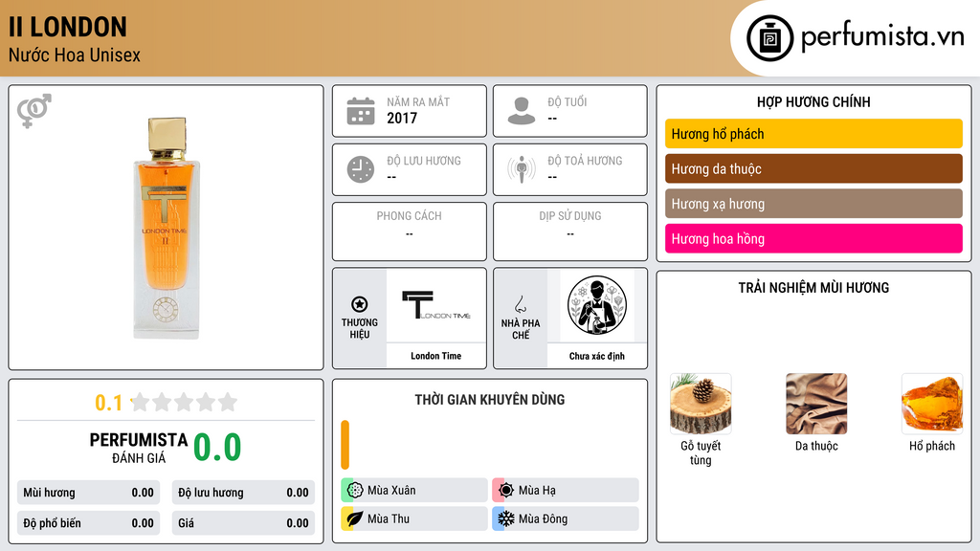The height and width of the screenshot is (551, 980).
Task: Click the green 0.0 Perfumista score
Action: (x=217, y=448)
